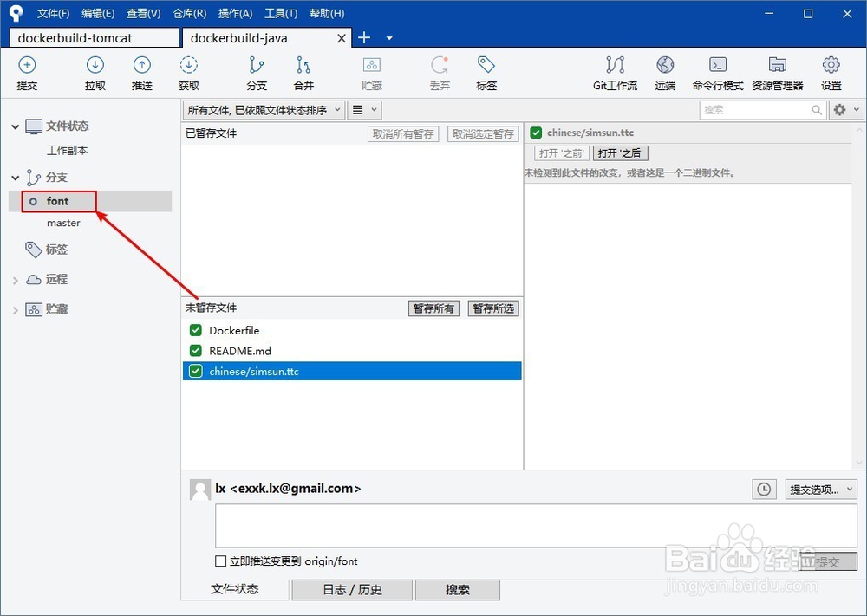The width and height of the screenshot is (867, 616).
Task: Open the 提交选项 dropdown
Action: pyautogui.click(x=821, y=490)
